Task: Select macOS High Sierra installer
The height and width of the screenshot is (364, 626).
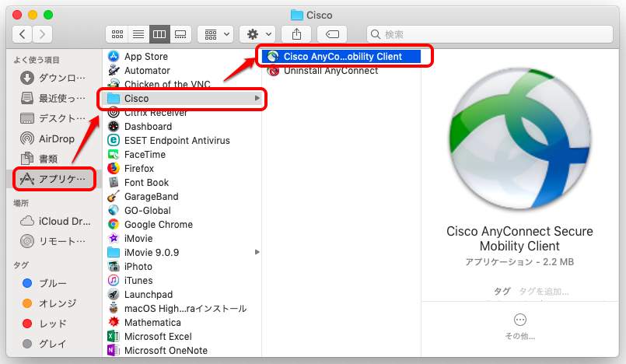Action: tap(182, 309)
